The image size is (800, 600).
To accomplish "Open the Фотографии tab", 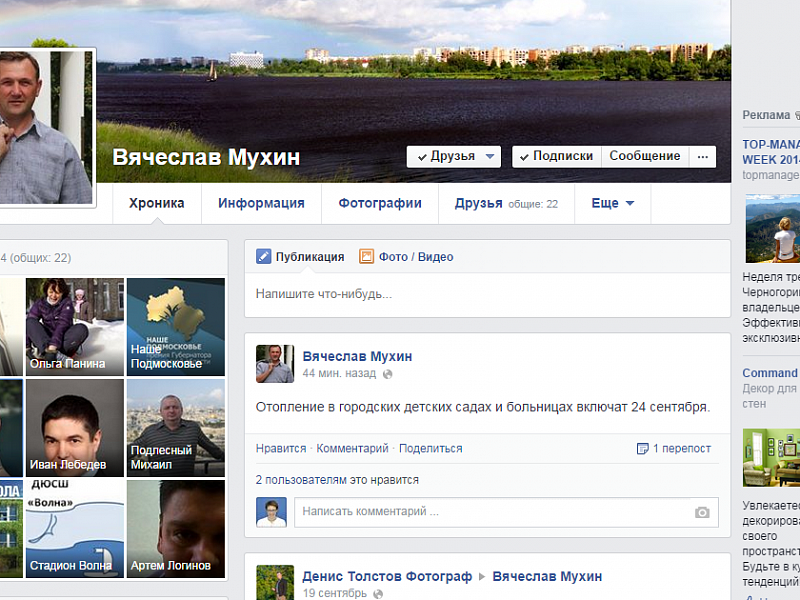I will pos(380,203).
